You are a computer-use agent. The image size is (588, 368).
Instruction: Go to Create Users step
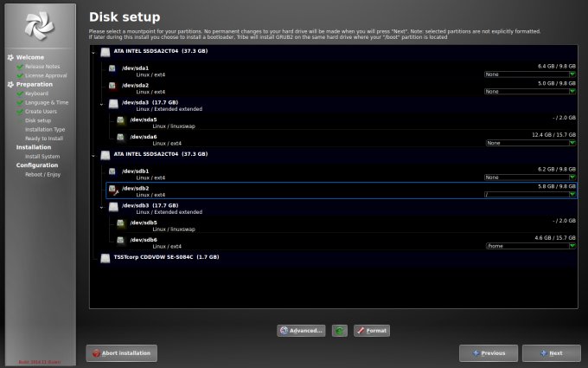coord(42,112)
